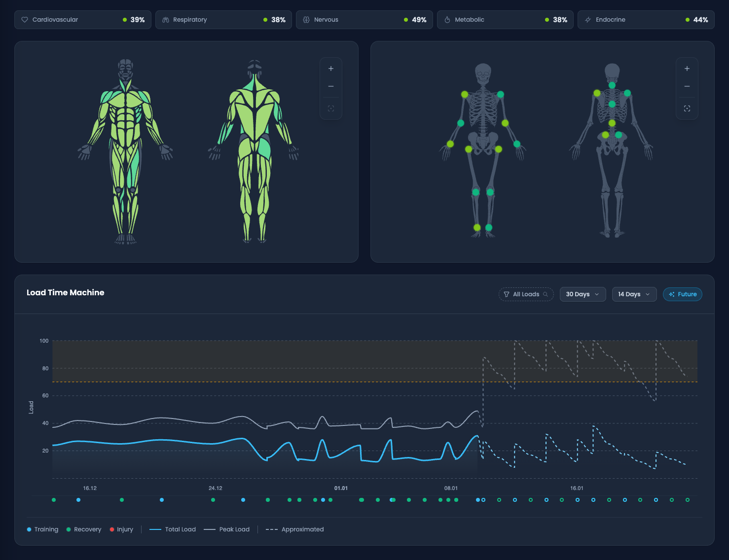Toggle the Future forecast mode
The height and width of the screenshot is (560, 729).
coord(683,294)
